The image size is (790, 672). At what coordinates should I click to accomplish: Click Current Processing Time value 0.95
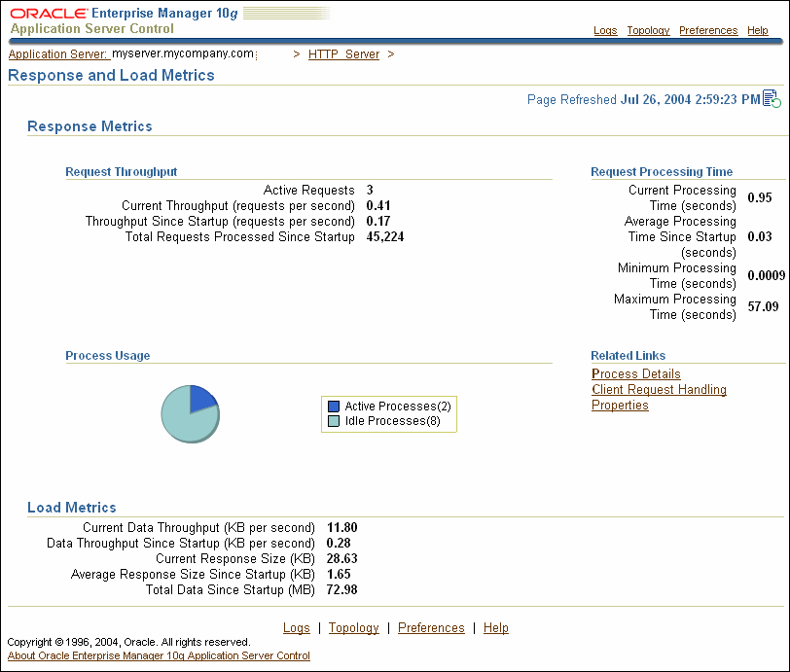[760, 197]
